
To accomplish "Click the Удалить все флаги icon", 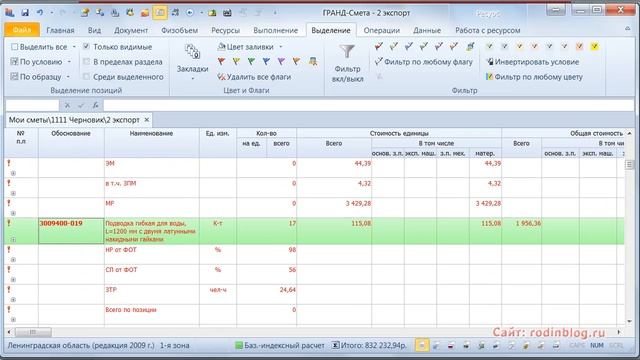I will 222,77.
